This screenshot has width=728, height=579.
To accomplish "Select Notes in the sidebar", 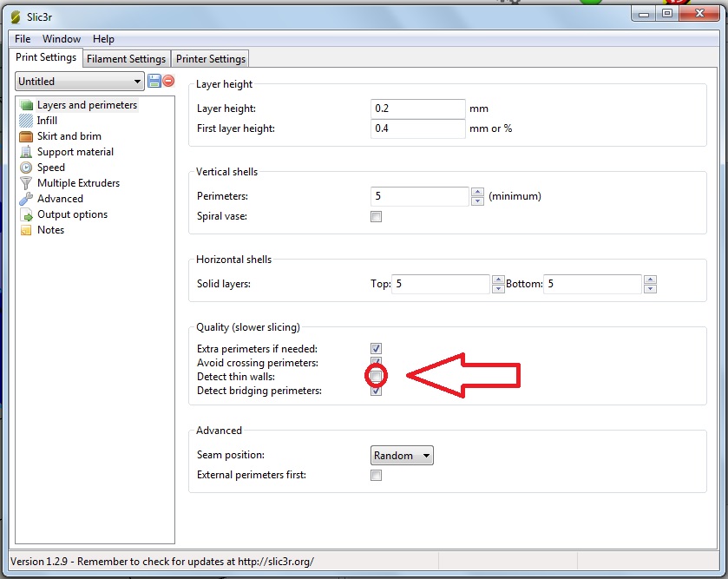I will [50, 230].
